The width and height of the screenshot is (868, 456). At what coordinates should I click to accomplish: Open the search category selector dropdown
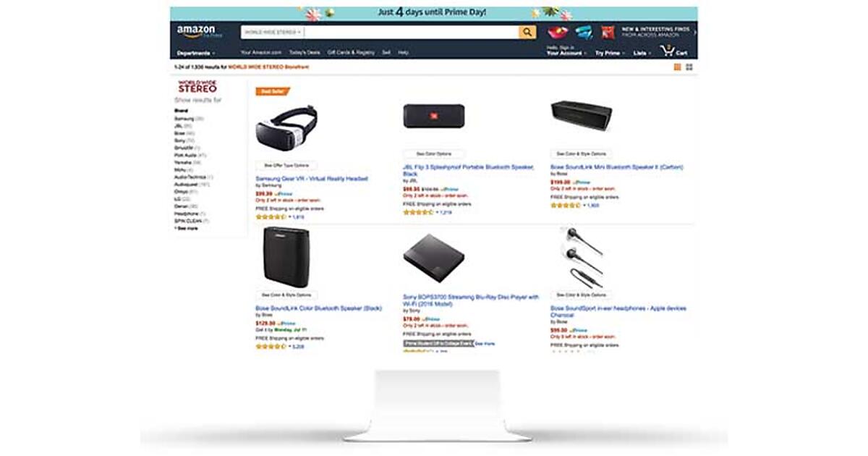pos(273,32)
